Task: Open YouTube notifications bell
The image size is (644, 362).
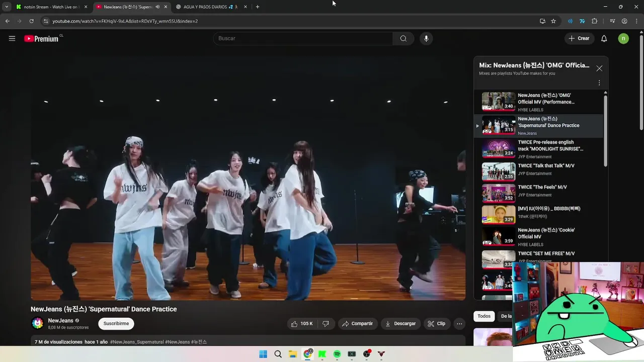Action: point(604,38)
